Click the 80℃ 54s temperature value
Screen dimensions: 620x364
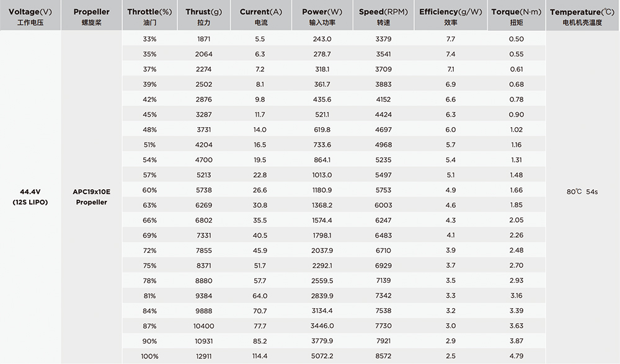pyautogui.click(x=582, y=192)
